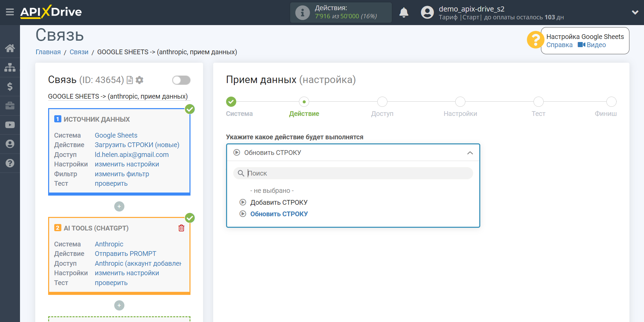Click the Поиск search field

353,173
